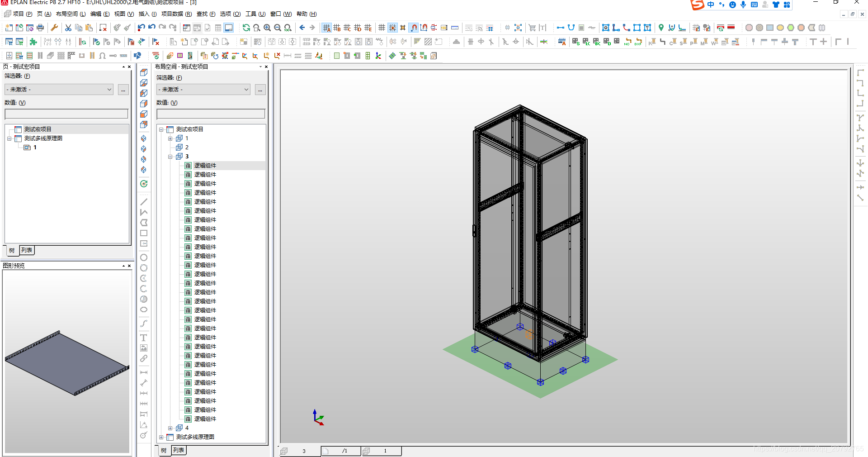The image size is (868, 457).
Task: Click the Zoom in magnifier icon
Action: (267, 28)
